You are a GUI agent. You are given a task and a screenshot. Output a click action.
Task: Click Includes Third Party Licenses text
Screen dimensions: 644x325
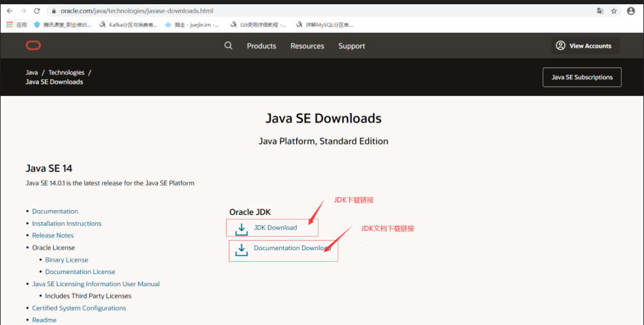pyautogui.click(x=88, y=296)
